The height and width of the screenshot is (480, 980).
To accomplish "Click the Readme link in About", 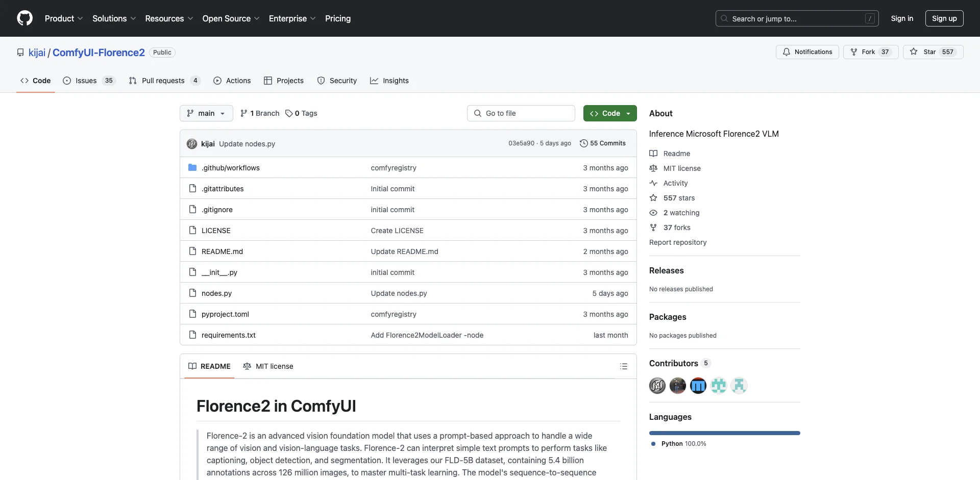I will [670, 154].
